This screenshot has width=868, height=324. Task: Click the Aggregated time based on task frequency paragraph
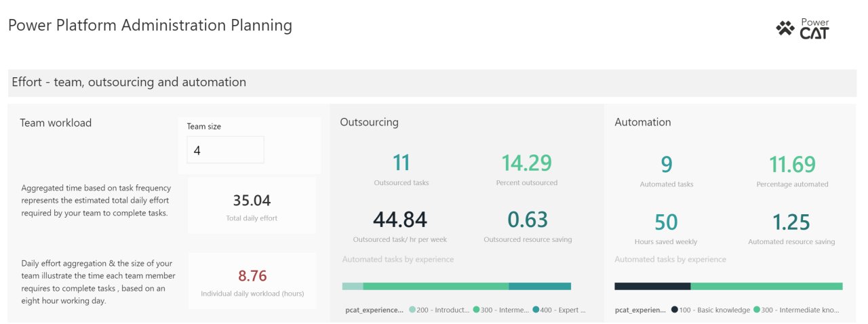tap(96, 201)
